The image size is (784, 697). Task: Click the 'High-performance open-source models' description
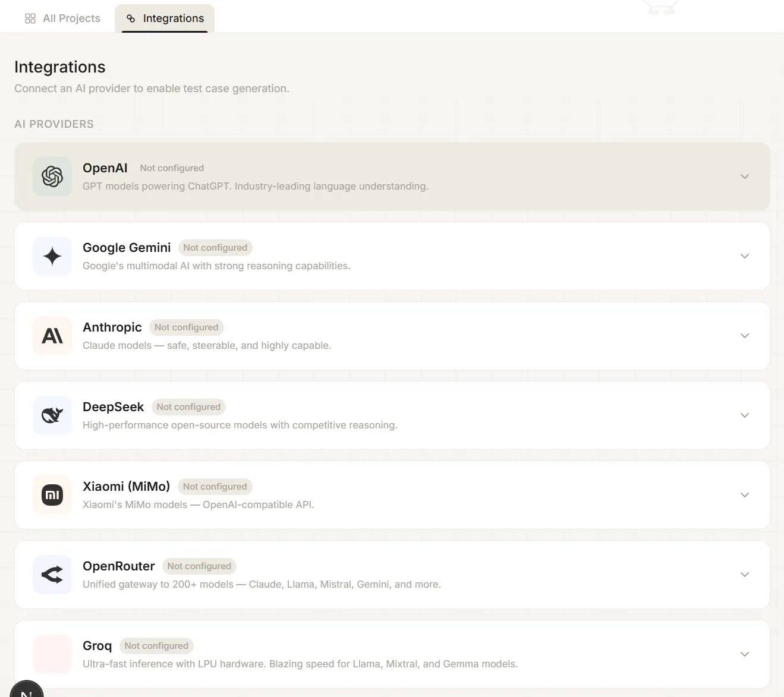click(240, 425)
